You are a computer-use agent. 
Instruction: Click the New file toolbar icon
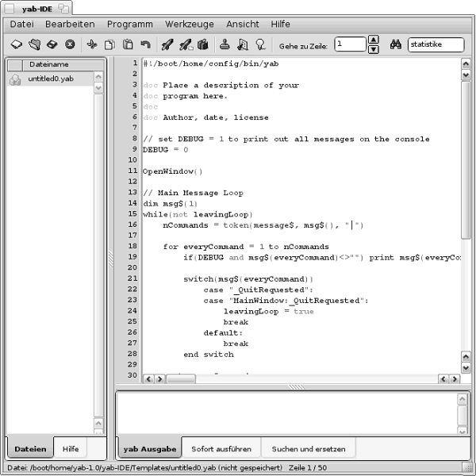click(x=16, y=44)
